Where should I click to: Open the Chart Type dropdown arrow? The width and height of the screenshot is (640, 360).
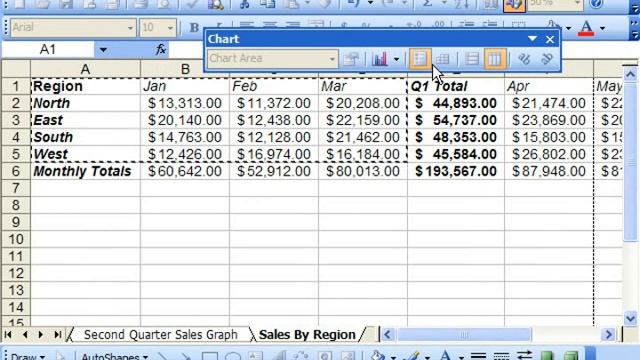396,60
